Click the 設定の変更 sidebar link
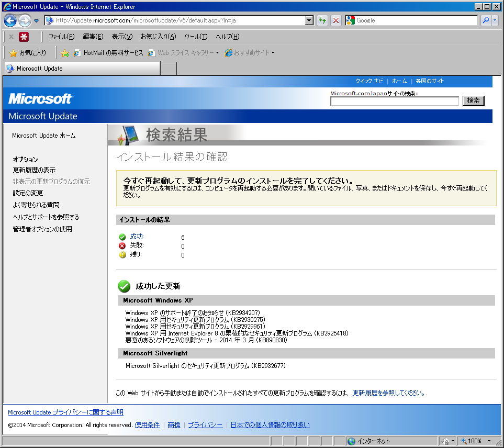 [x=28, y=193]
